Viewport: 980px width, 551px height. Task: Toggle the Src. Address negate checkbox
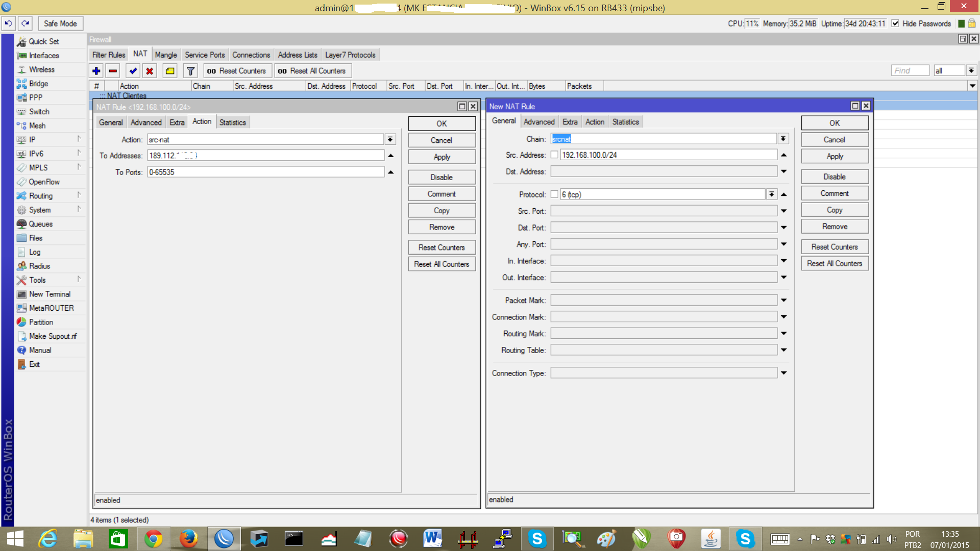(554, 155)
